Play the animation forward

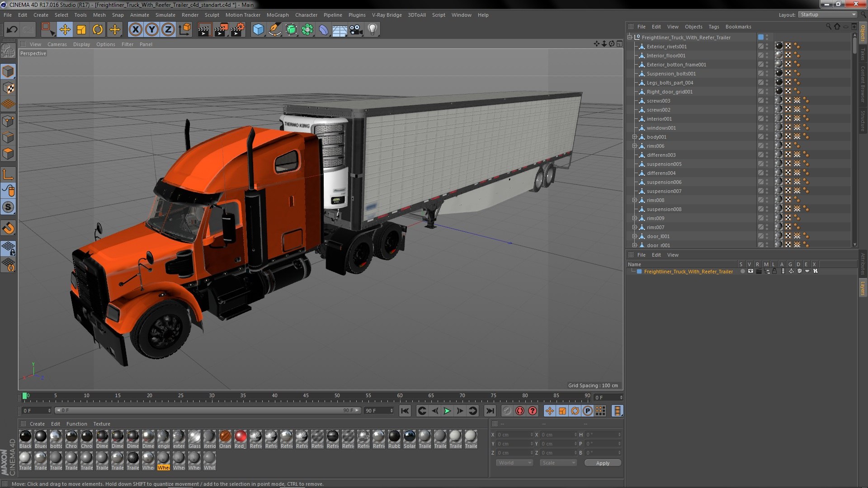(447, 411)
